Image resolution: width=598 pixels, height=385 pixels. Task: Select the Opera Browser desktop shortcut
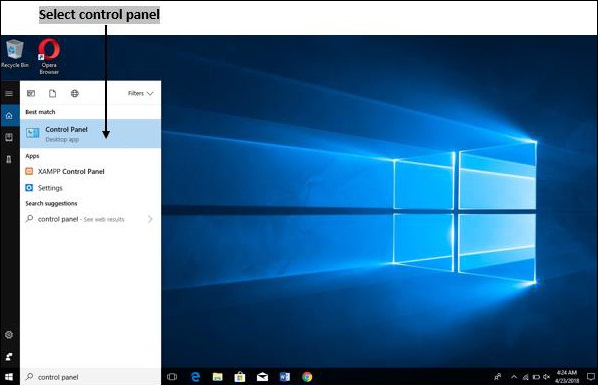click(x=49, y=56)
